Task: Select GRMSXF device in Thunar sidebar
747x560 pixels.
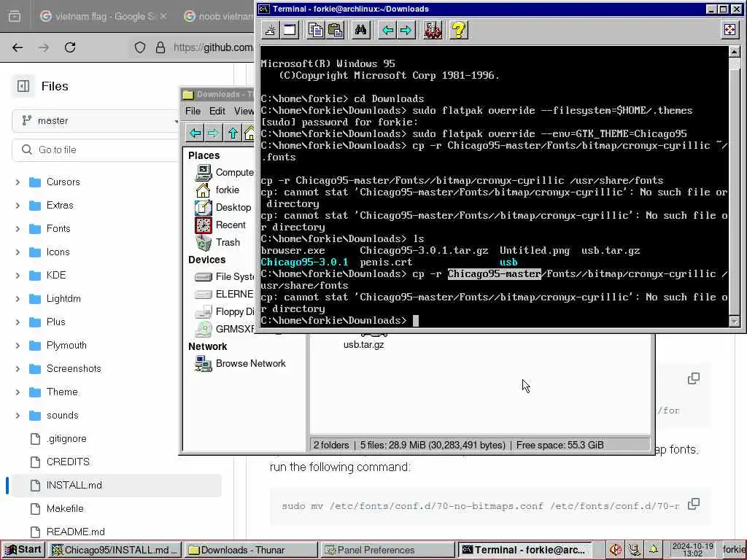Action: 225,329
